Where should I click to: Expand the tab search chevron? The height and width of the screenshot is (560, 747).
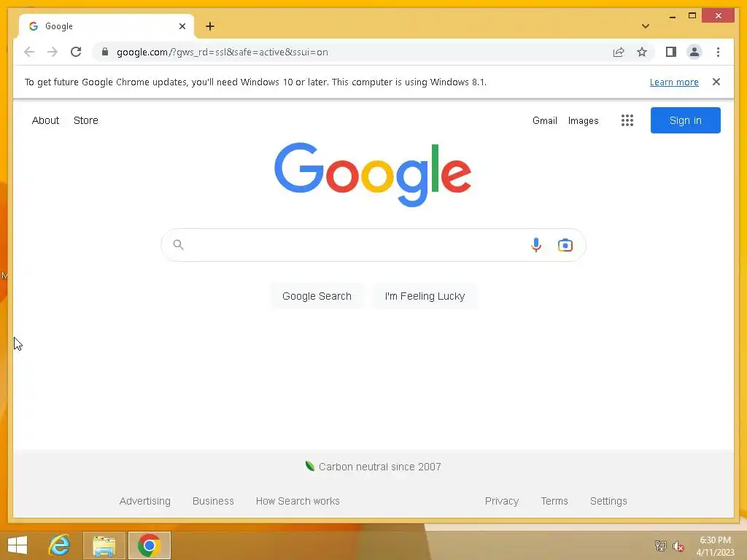click(645, 26)
